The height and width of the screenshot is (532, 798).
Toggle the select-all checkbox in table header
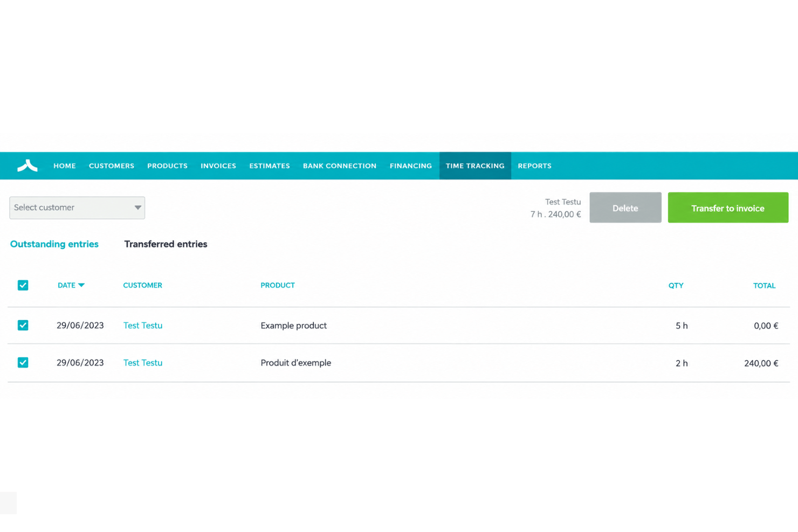23,285
